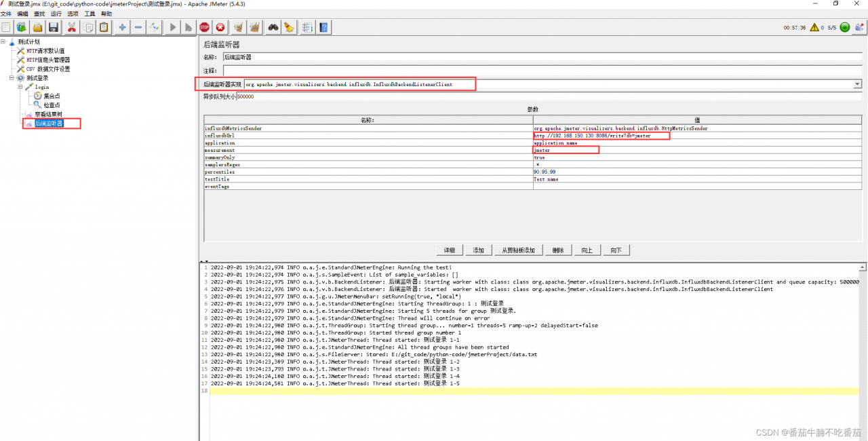This screenshot has height=441, width=868.
Task: Click the percentiles value 90;95;99
Action: pyautogui.click(x=698, y=172)
